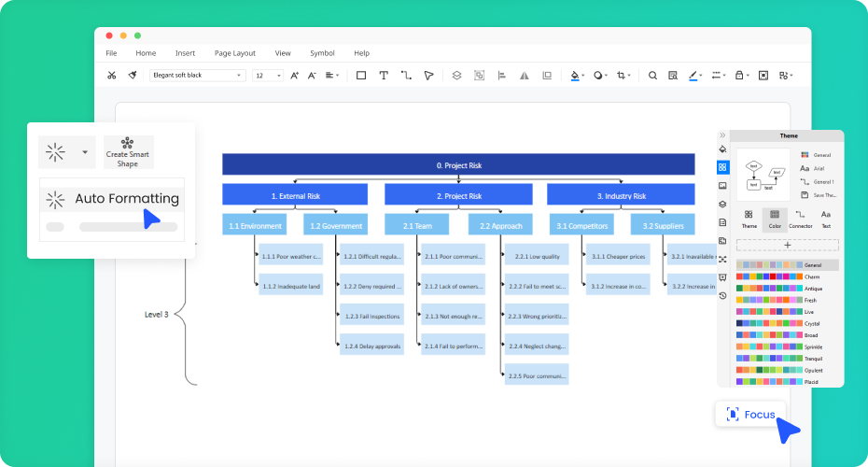Image resolution: width=868 pixels, height=467 pixels.
Task: Select the format painter tool
Action: click(x=133, y=76)
